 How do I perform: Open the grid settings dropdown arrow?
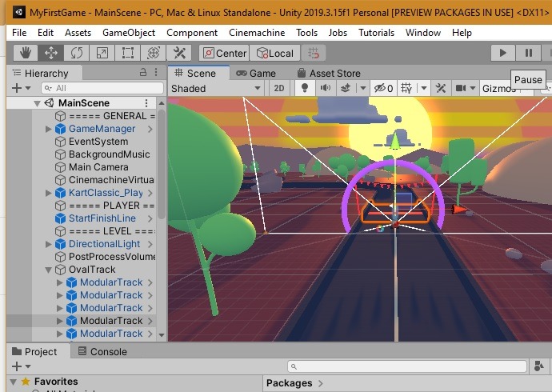[424, 88]
